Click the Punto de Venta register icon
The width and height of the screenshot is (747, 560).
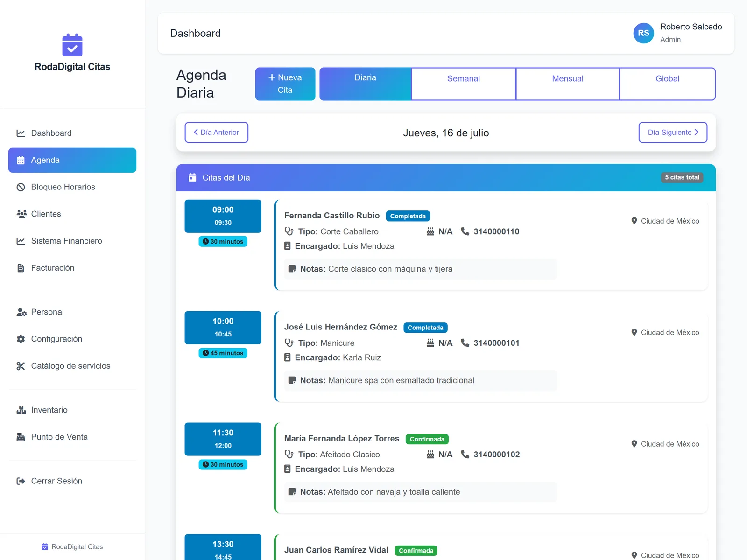pos(21,437)
